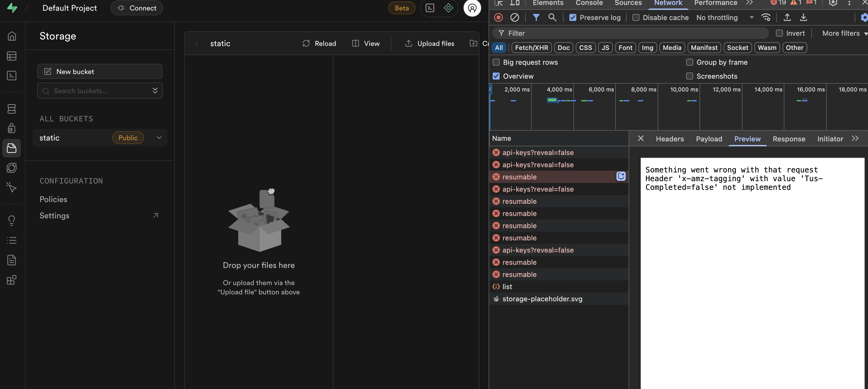Click the clear network log icon
Image resolution: width=868 pixels, height=389 pixels.
click(514, 17)
